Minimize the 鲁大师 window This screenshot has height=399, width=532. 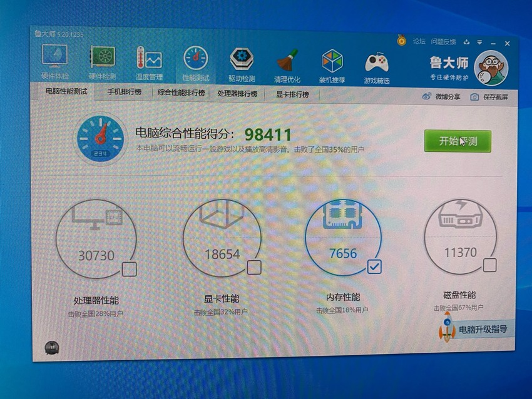493,43
